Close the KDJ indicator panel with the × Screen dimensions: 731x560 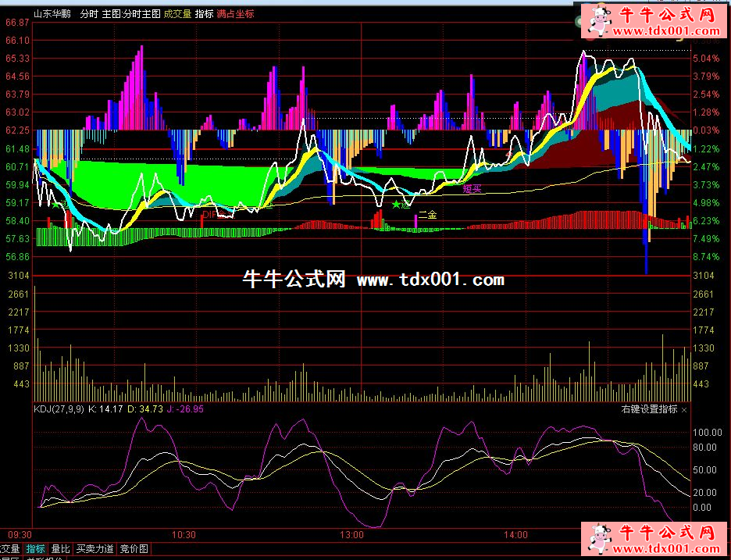pyautogui.click(x=684, y=410)
